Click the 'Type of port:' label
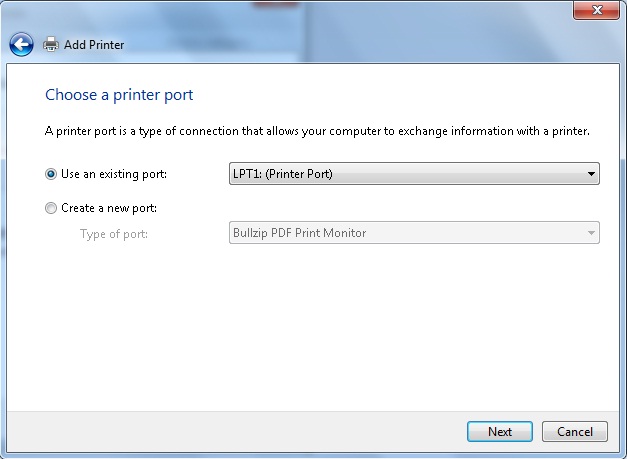 click(113, 233)
